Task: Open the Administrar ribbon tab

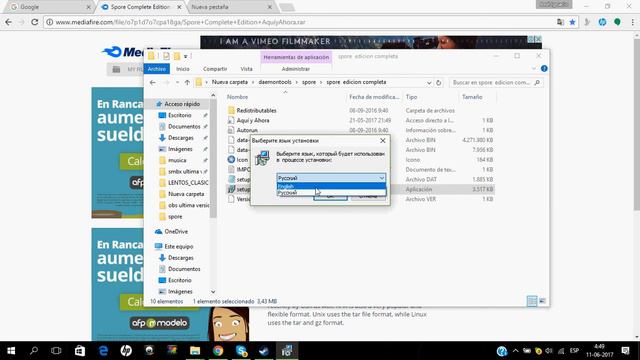Action: 296,69
